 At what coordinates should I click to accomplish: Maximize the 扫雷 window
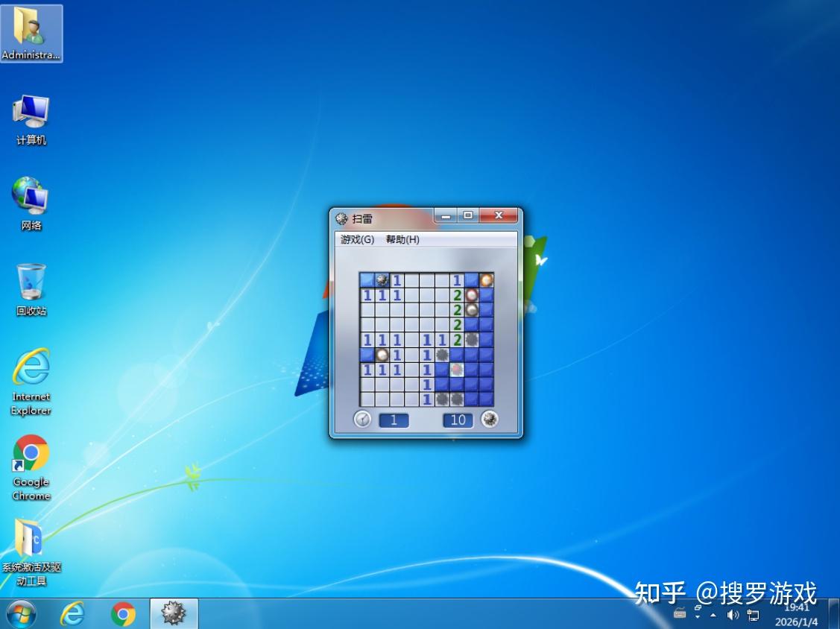tap(467, 215)
